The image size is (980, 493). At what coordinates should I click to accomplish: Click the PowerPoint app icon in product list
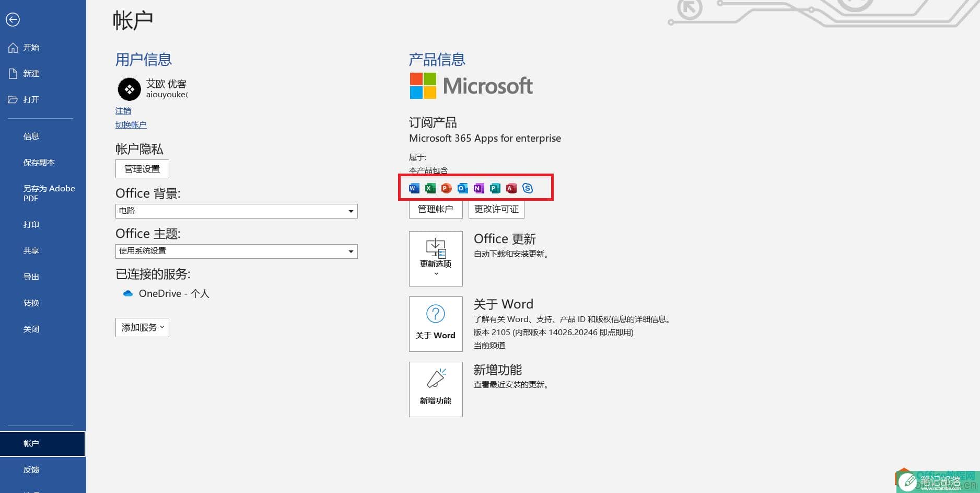pos(446,188)
